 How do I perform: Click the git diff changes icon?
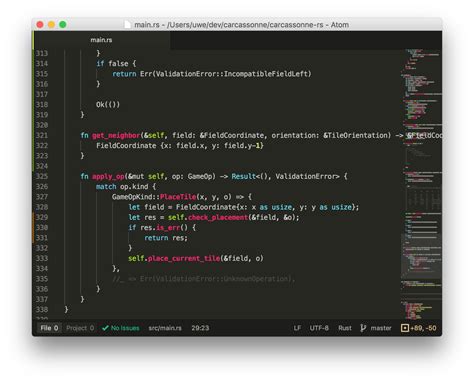(405, 328)
